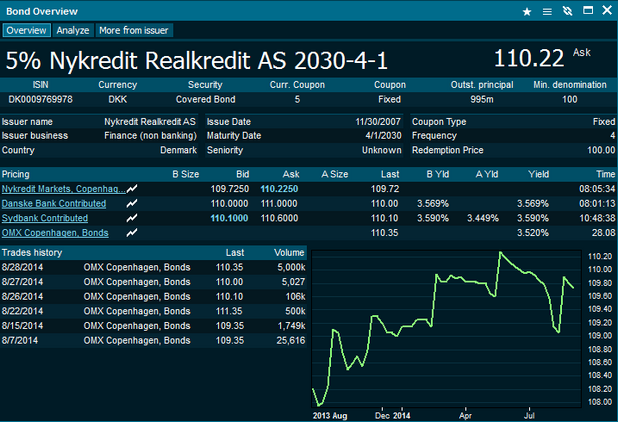Click the outstanding principal value 995m
Screen dimensions: 618x422
tap(482, 99)
